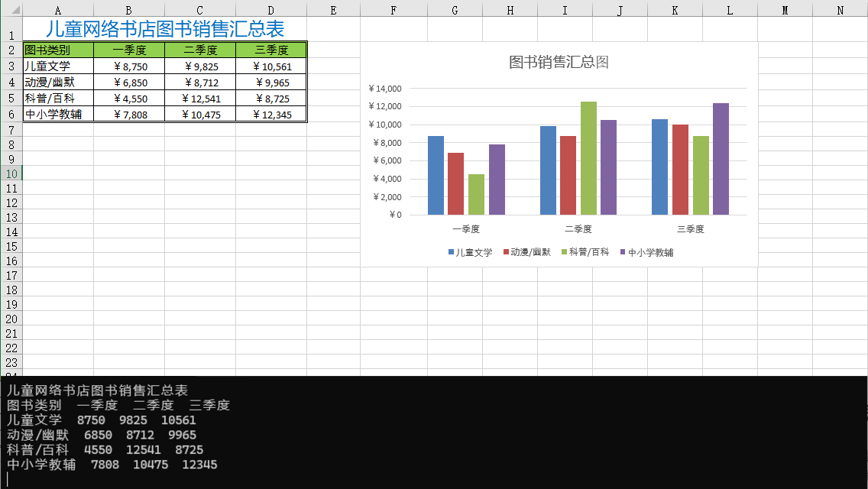
Task: Select the chart title 图书销售汇总图
Action: [x=559, y=63]
